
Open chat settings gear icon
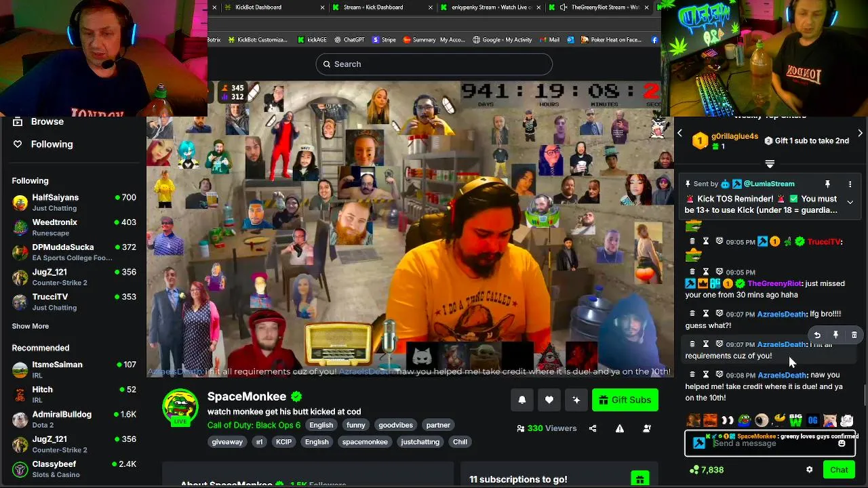point(809,470)
